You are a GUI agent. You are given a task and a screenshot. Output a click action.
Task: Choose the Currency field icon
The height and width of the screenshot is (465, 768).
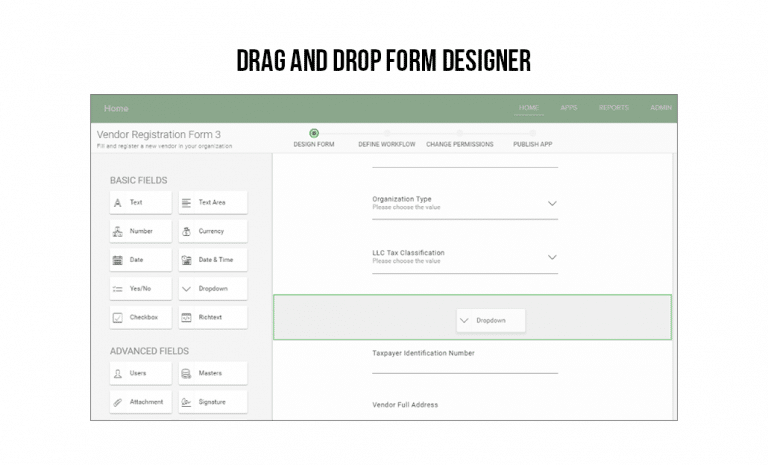tap(187, 231)
